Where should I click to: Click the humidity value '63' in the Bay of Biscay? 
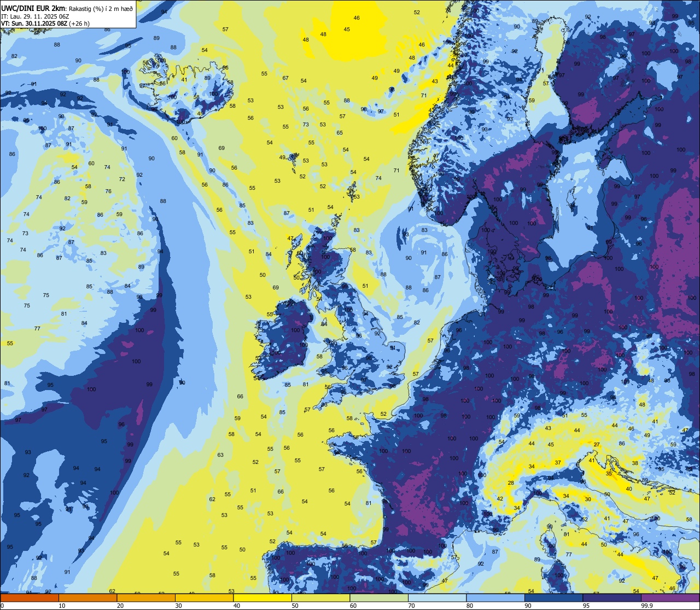(220, 455)
